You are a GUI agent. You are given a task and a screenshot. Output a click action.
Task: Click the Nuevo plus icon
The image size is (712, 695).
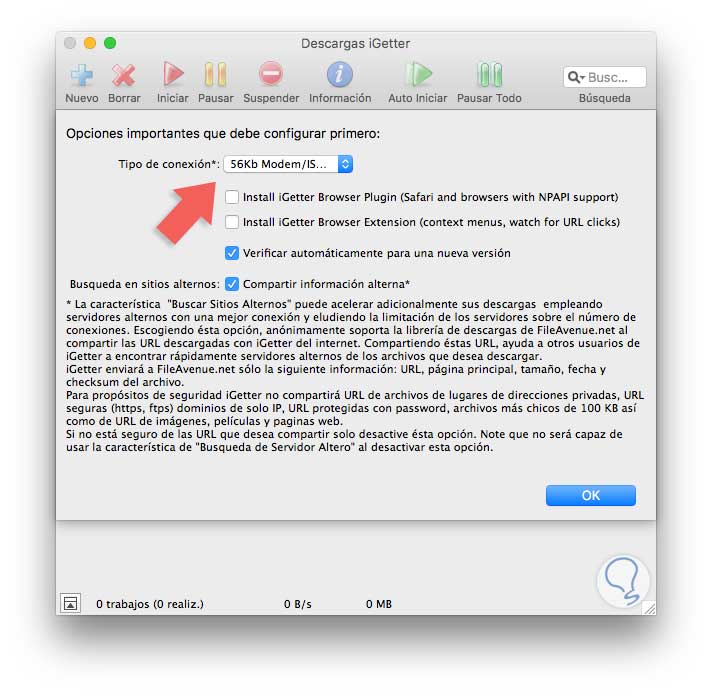click(x=82, y=75)
